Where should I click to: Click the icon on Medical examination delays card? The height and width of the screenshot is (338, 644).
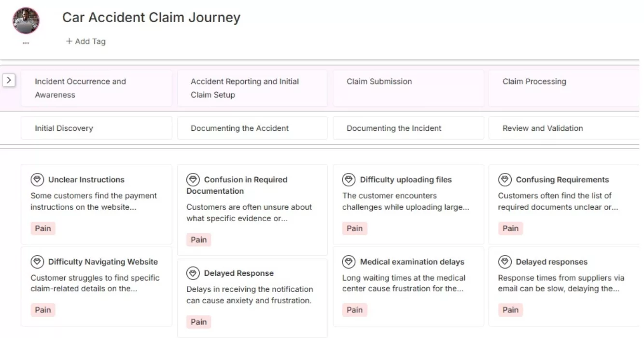(348, 261)
